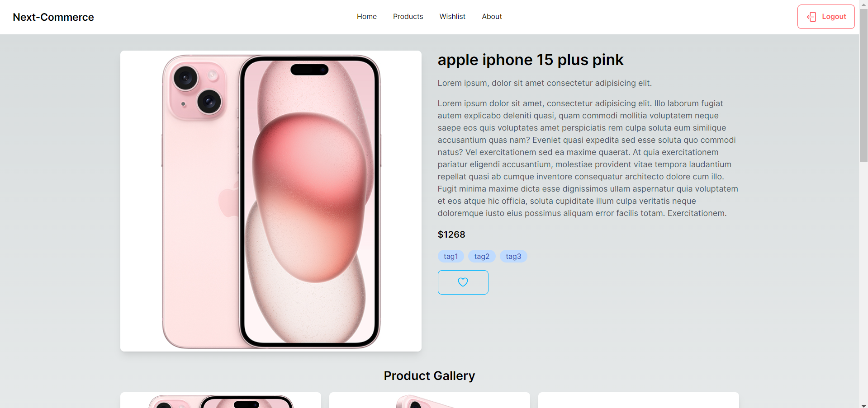The height and width of the screenshot is (408, 868).
Task: Click the logout door icon
Action: (x=811, y=17)
